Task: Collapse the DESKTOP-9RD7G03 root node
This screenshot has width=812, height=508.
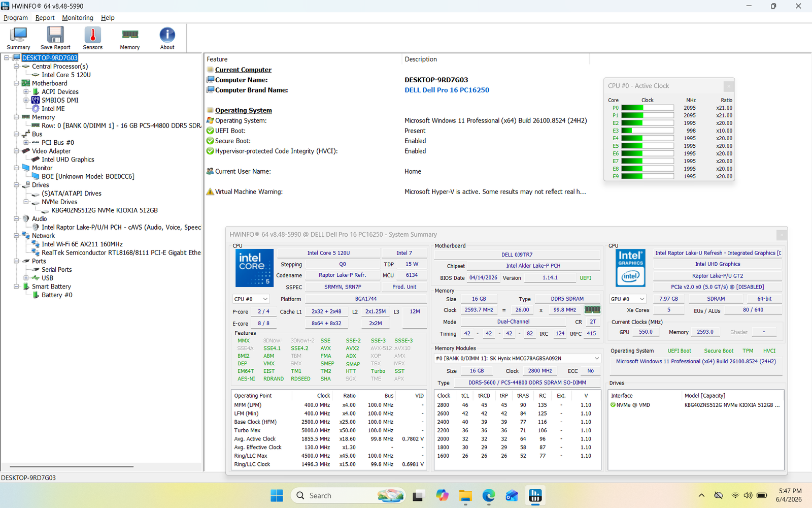Action: coord(7,58)
